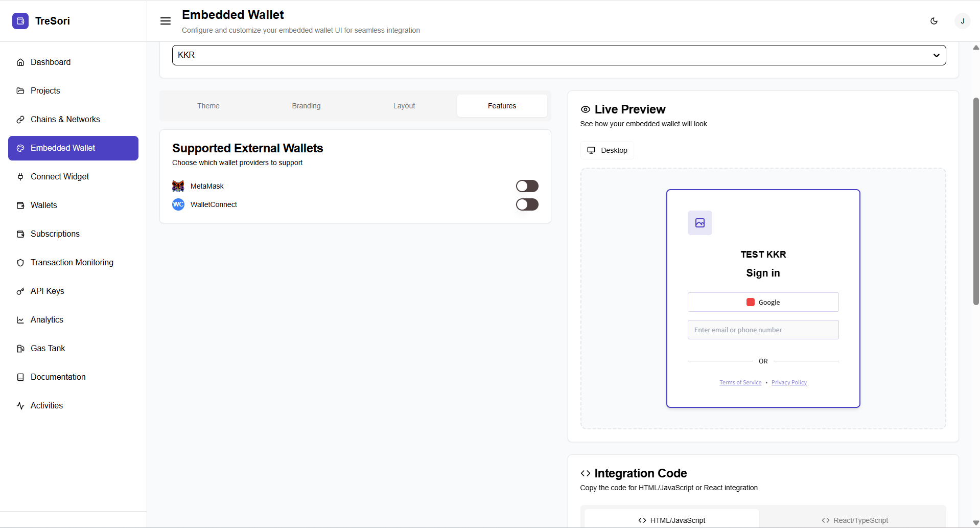Open the Layout tab
The width and height of the screenshot is (980, 528).
coord(404,106)
